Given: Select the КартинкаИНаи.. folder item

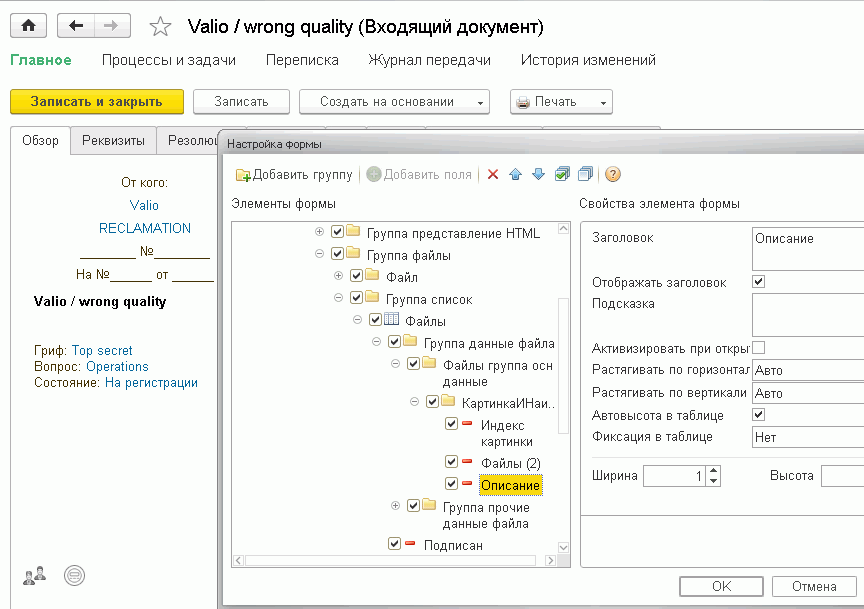Looking at the screenshot, I should pos(508,403).
